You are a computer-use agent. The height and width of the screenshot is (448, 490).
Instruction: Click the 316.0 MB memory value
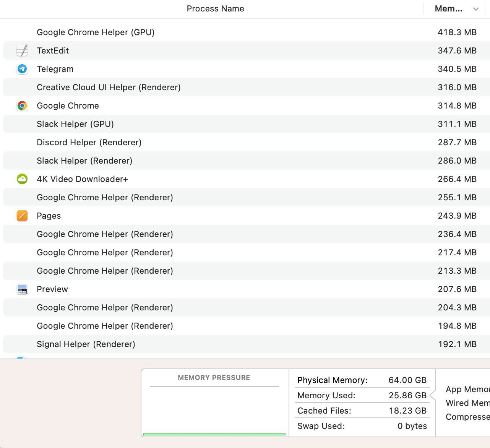click(x=457, y=87)
